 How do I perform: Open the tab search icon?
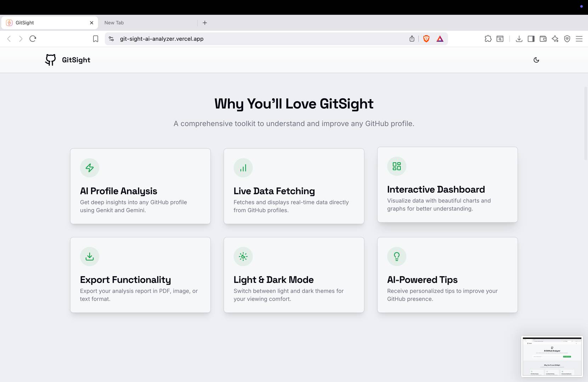(x=499, y=39)
